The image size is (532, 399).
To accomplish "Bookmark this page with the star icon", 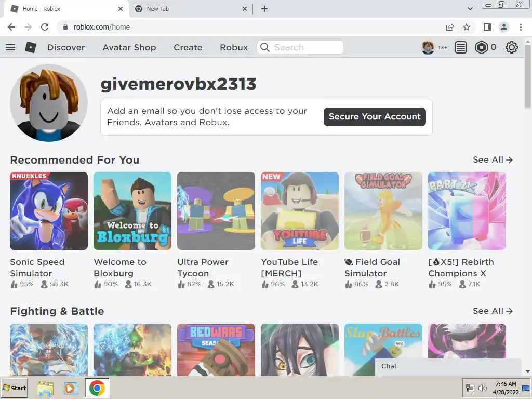I will (467, 27).
